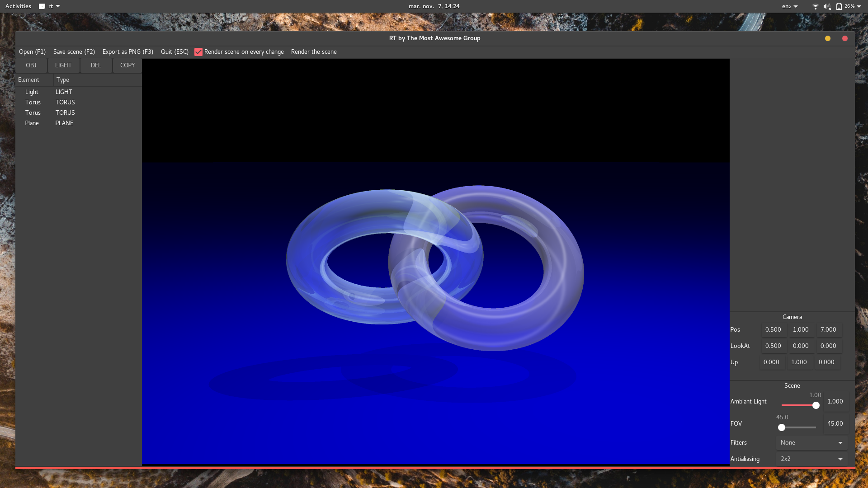Click the camera Pos Z field 7.000
The width and height of the screenshot is (868, 488).
point(828,330)
